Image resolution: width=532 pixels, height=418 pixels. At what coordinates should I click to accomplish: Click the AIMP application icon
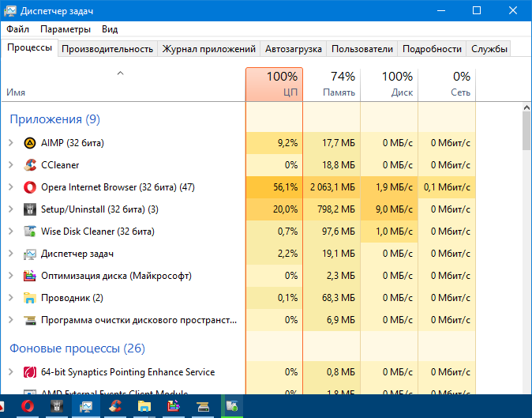click(30, 143)
